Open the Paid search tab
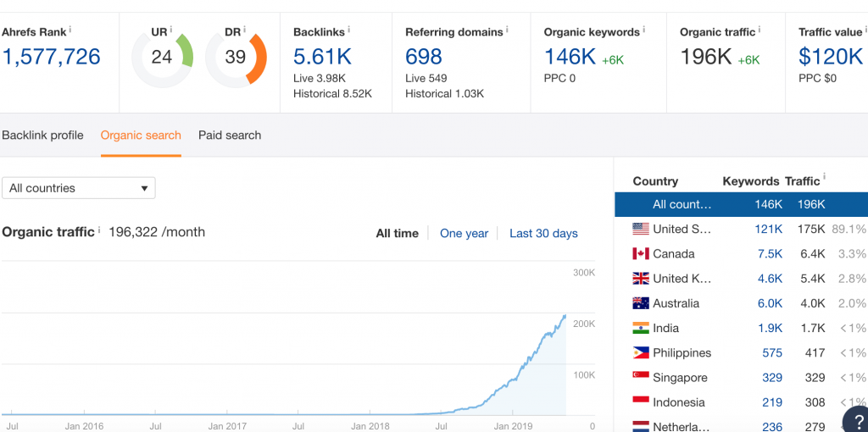The image size is (868, 432). point(230,136)
